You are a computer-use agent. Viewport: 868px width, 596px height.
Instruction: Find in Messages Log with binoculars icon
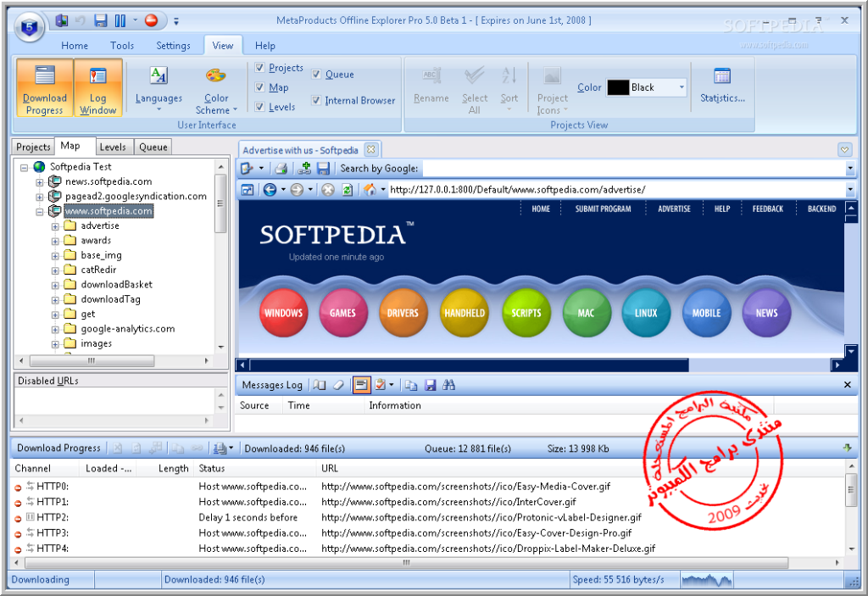click(x=449, y=385)
